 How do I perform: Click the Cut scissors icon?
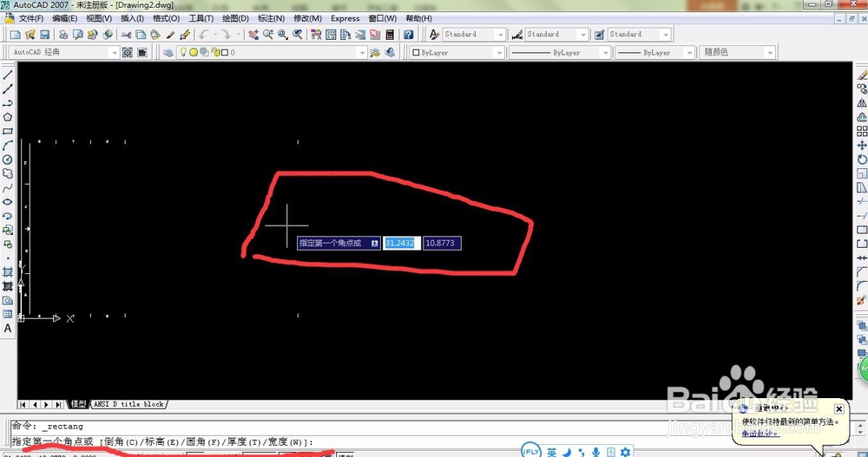pos(126,35)
